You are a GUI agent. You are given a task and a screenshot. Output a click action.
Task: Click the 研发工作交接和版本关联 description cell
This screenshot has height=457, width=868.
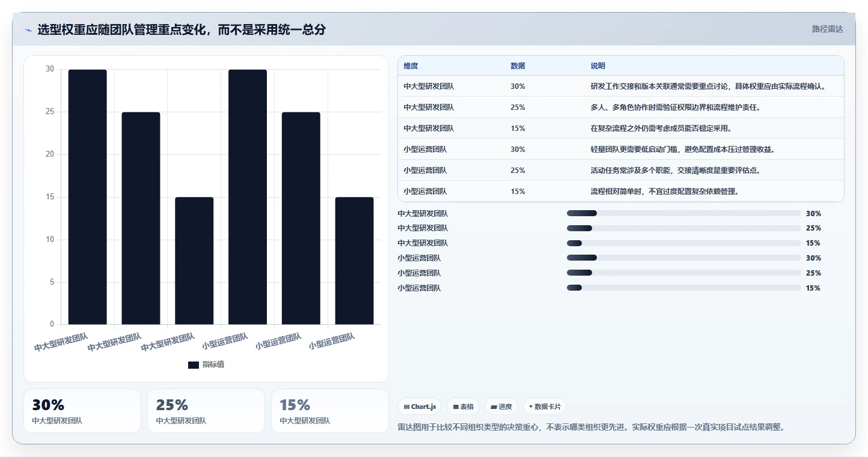pos(708,86)
